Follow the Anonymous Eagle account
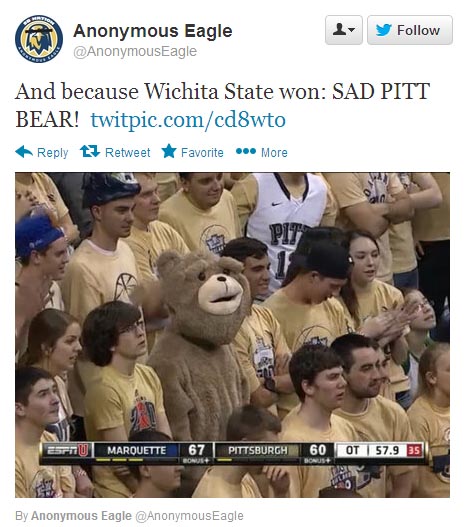The height and width of the screenshot is (527, 466). click(410, 30)
